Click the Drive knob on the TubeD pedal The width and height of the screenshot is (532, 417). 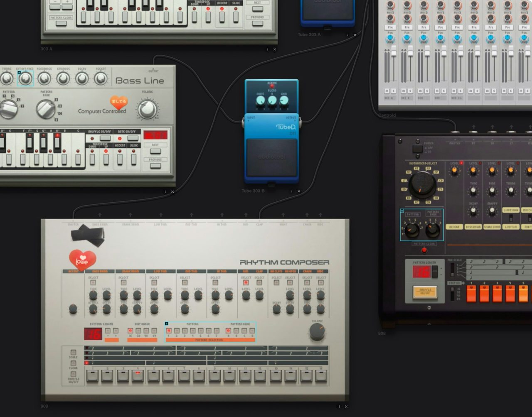pos(260,101)
